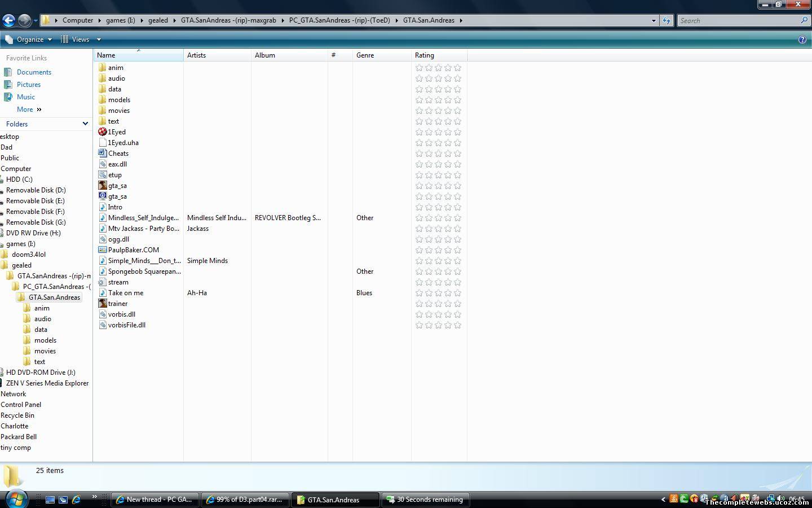
Task: Expand More favorite links chevron
Action: [x=39, y=110]
